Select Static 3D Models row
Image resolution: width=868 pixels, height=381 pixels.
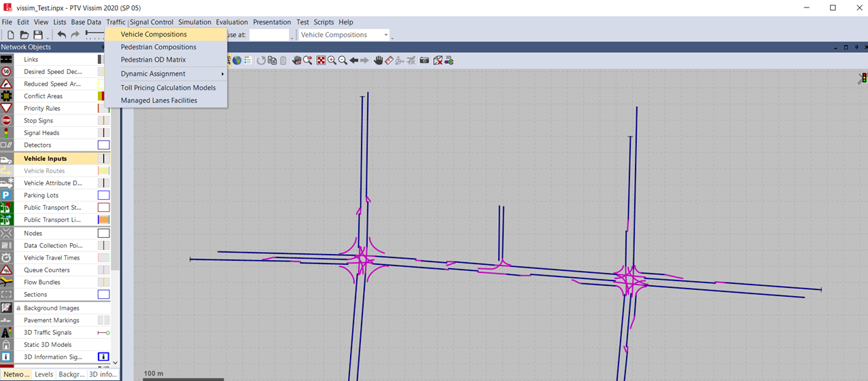pos(55,345)
